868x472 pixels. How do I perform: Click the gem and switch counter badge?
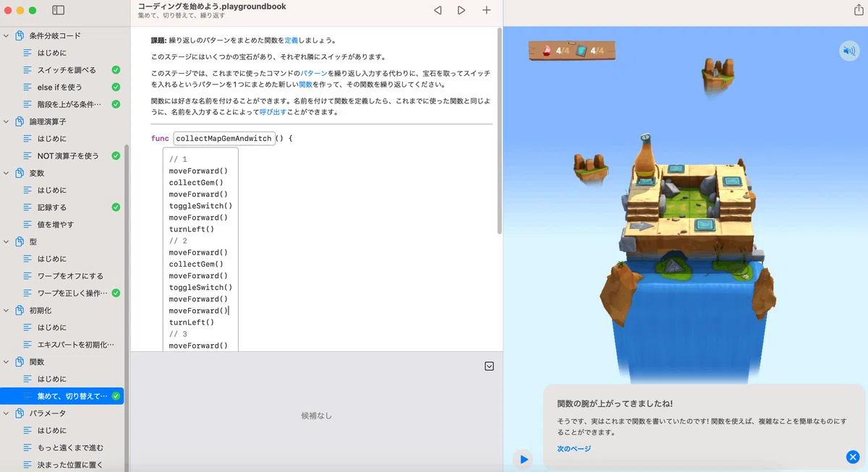coord(572,50)
